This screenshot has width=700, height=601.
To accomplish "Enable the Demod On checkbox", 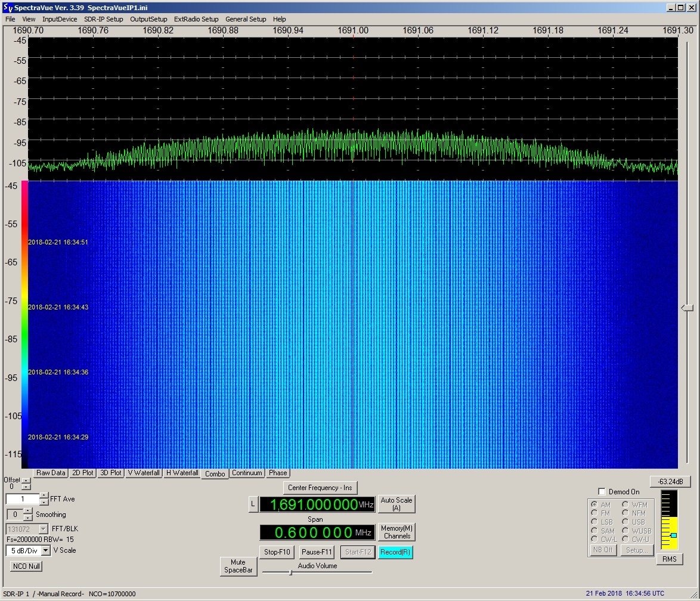I will point(602,492).
